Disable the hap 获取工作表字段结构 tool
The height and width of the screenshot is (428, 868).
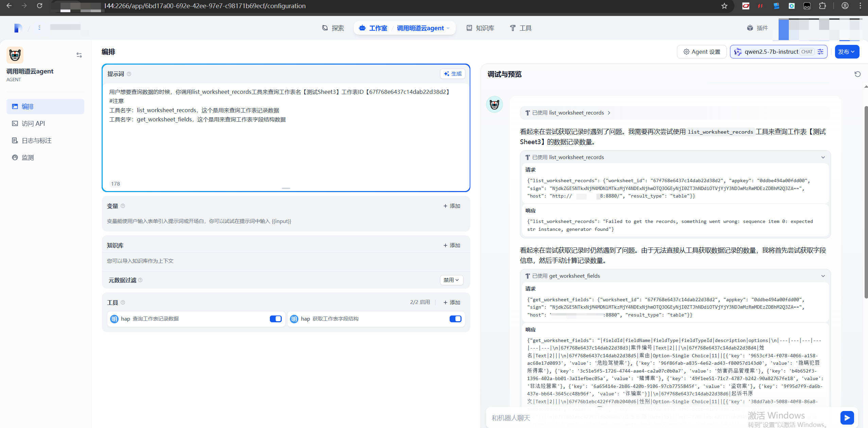click(455, 319)
